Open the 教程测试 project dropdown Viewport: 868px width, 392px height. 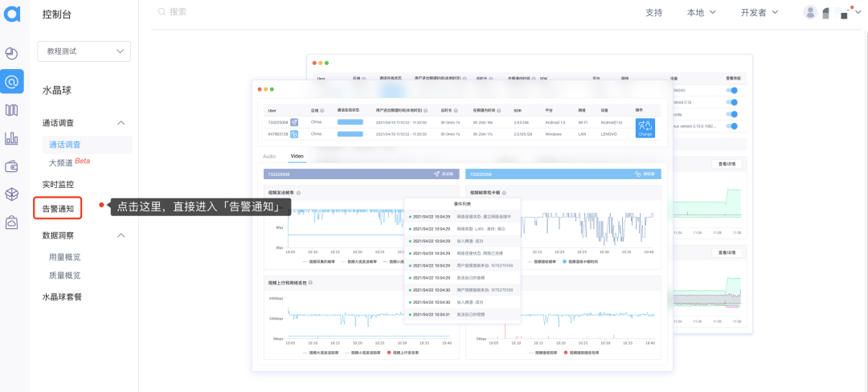pyautogui.click(x=84, y=51)
